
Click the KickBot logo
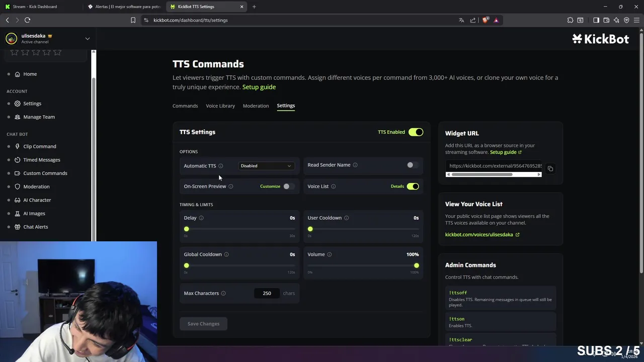point(600,39)
